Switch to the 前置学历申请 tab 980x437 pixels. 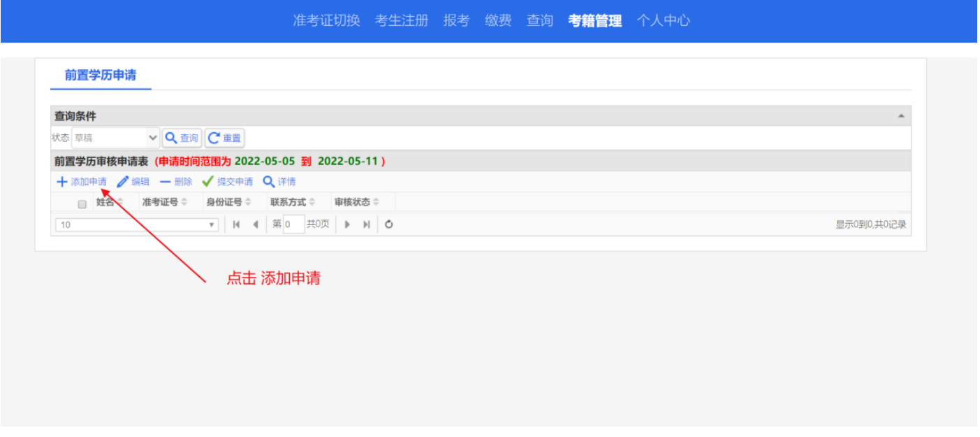pyautogui.click(x=101, y=76)
